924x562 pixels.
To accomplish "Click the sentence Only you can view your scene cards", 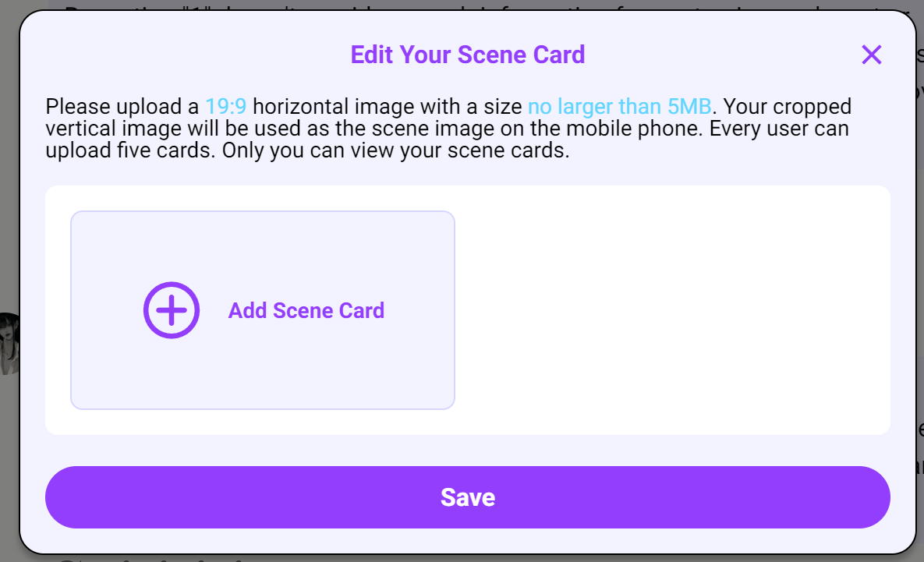I will (395, 150).
